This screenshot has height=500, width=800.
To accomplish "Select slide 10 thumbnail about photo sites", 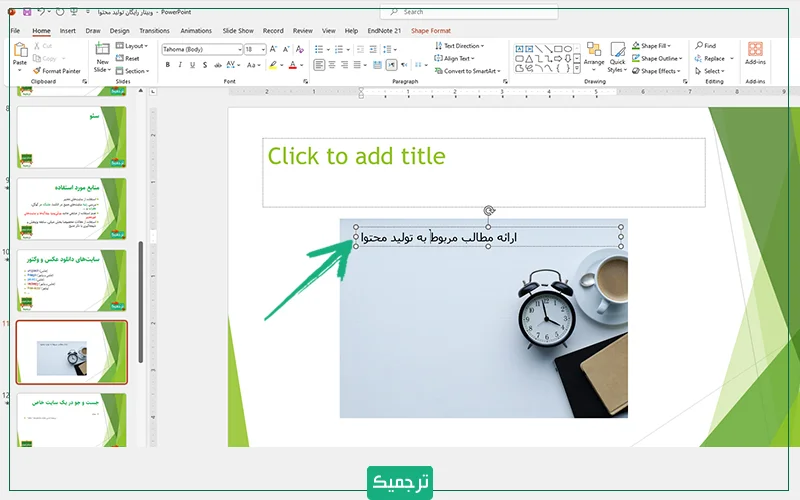I will tap(71, 280).
